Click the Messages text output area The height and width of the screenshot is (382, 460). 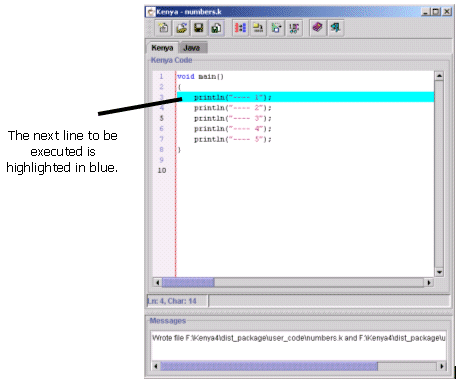298,346
